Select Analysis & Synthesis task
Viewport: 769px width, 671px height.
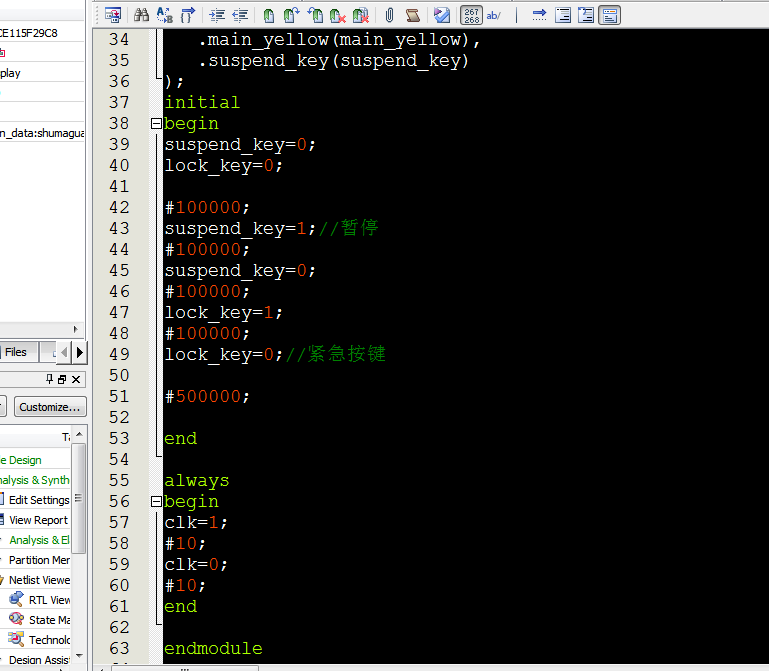[x=34, y=480]
